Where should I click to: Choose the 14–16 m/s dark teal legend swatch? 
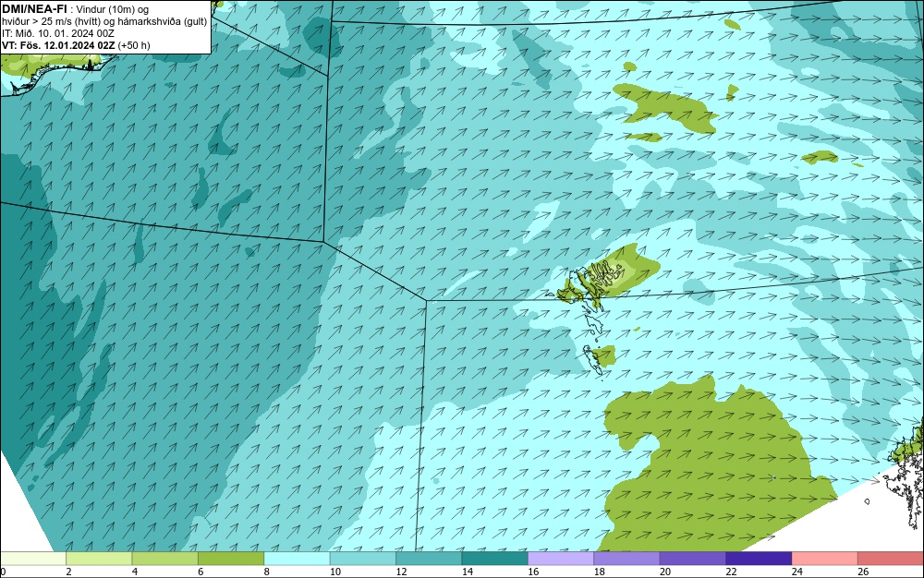(495, 559)
